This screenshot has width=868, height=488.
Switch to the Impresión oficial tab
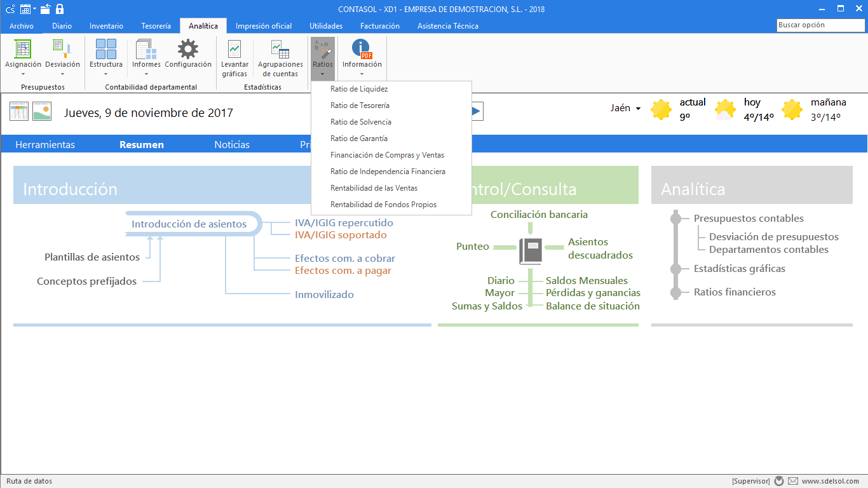tap(264, 26)
